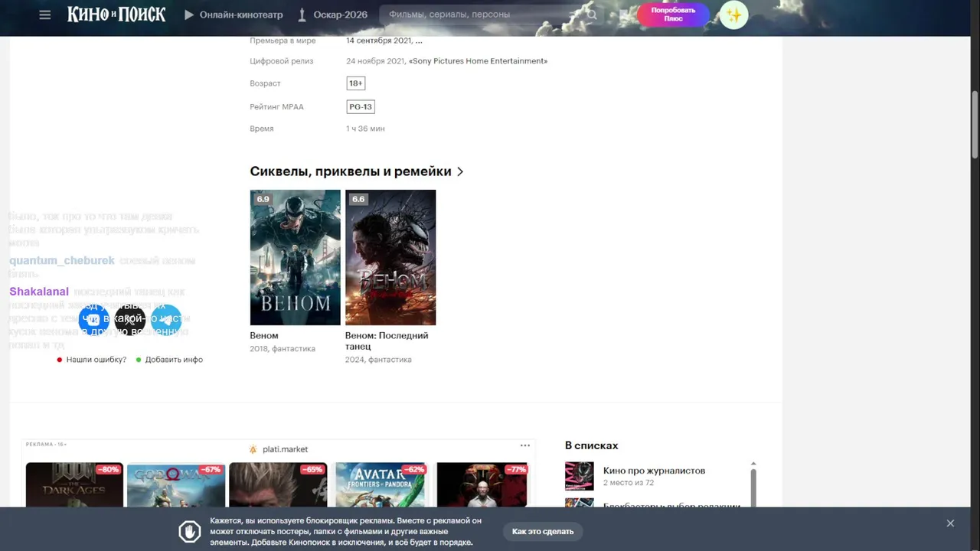Open the Онлайн-кинотеатр section
Screen dimensions: 980x551
pyautogui.click(x=241, y=15)
